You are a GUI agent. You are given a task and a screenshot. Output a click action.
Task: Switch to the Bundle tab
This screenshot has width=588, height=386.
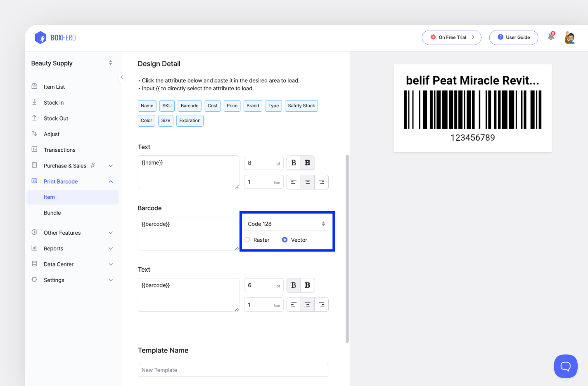(52, 212)
